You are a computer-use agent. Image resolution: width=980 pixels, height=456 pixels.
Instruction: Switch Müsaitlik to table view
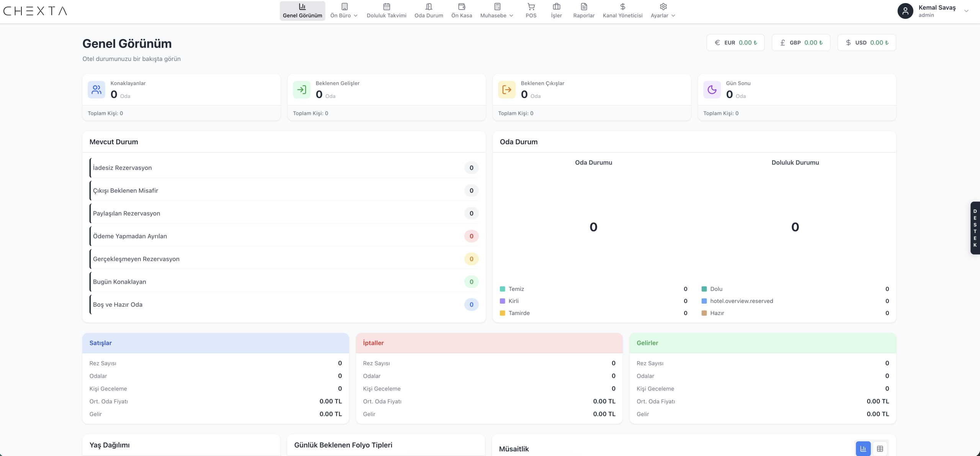(x=880, y=448)
